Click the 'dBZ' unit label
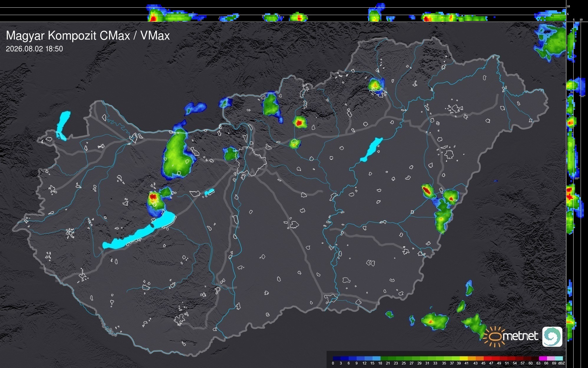The image size is (588, 368). [x=561, y=363]
